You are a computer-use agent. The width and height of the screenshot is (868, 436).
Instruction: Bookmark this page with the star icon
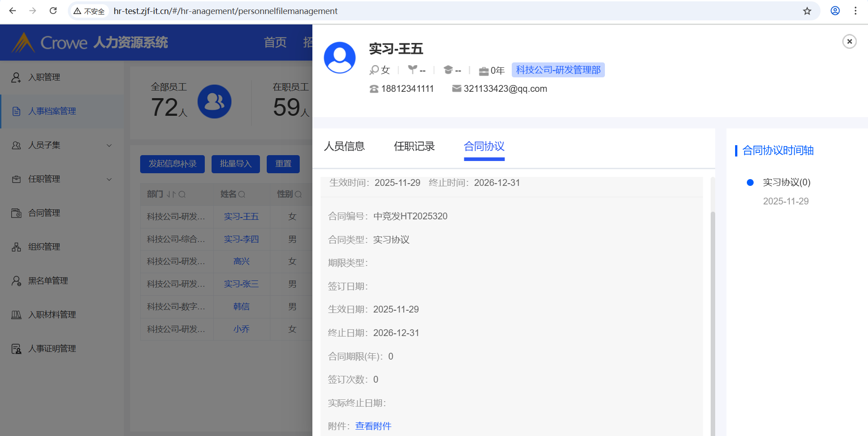[x=807, y=11]
